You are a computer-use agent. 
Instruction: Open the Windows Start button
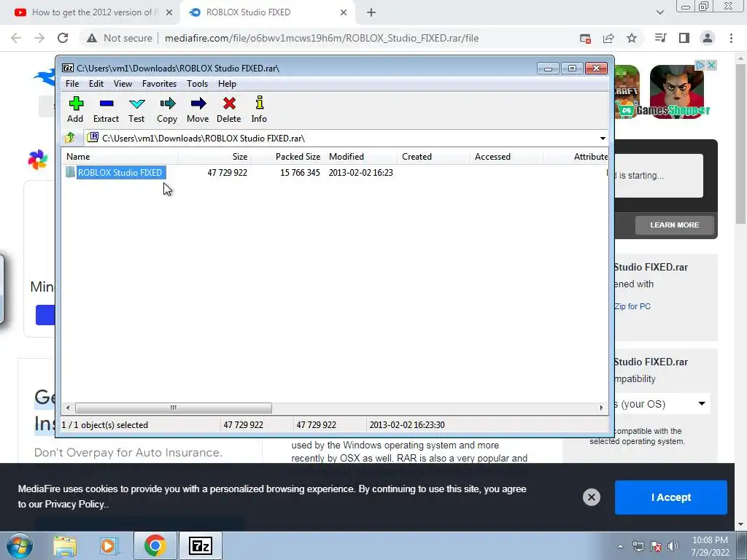20,545
